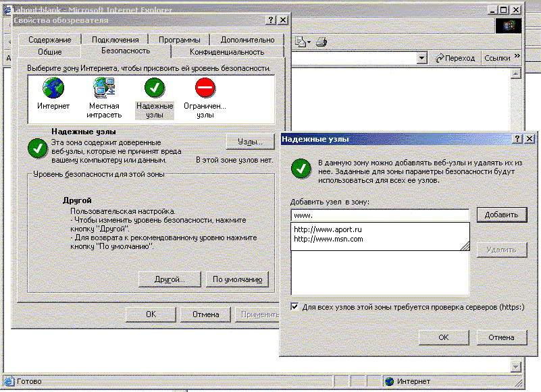Click the help question mark in Надежные узлы dialog
Screen dimensions: 541x392
[517, 138]
